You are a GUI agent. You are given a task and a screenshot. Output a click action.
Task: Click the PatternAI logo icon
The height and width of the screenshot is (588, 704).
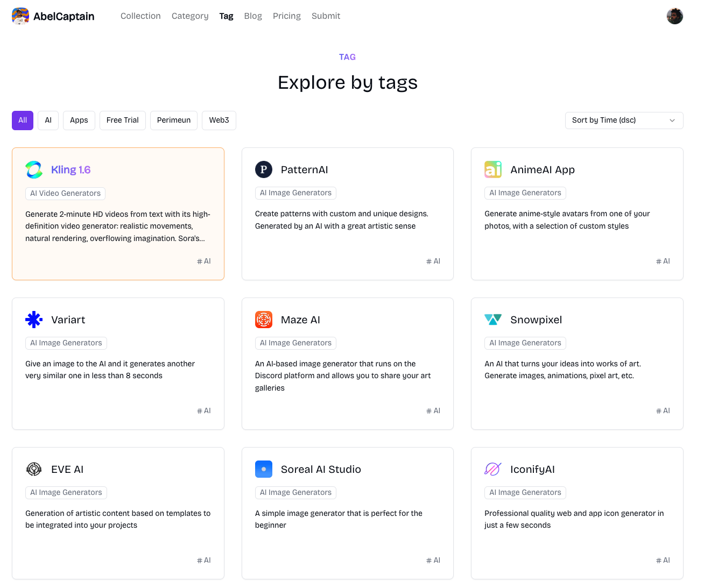(x=264, y=169)
